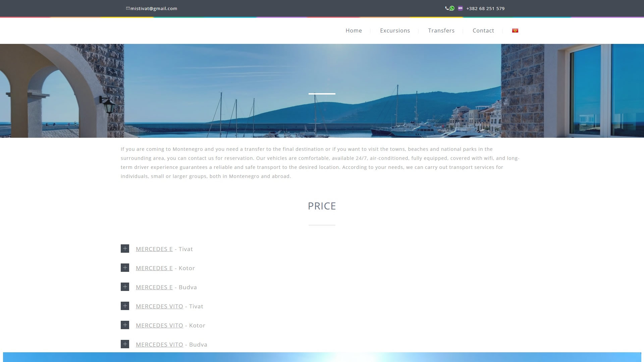The width and height of the screenshot is (644, 362).
Task: Click the marina harbor banner image
Action: coord(322,90)
